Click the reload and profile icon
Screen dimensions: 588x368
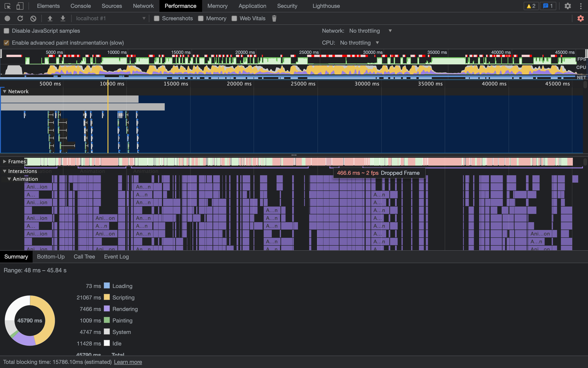pos(20,18)
